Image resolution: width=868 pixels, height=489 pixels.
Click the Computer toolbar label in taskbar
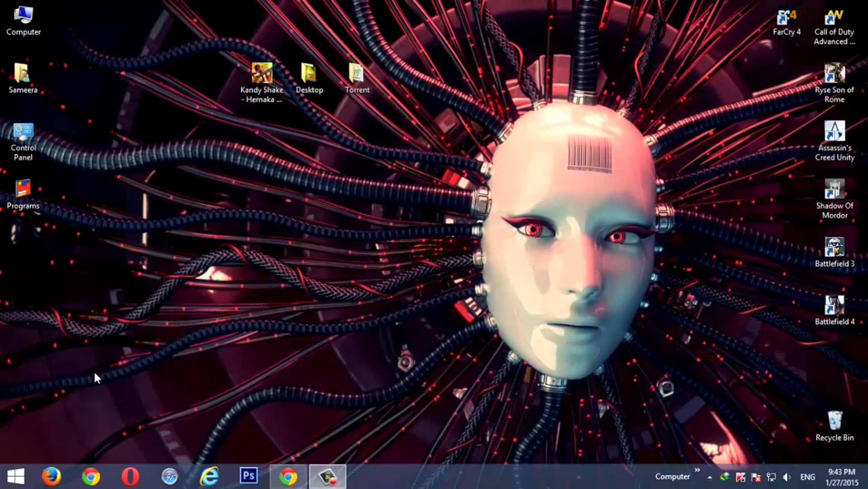click(672, 476)
